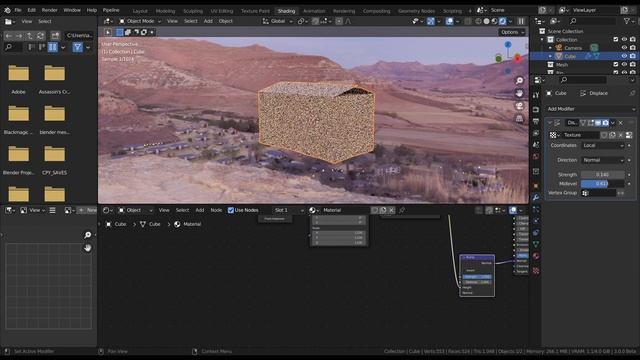Viewport: 640px width, 360px height.
Task: Toggle Collection exclude checkbox
Action: [x=616, y=40]
